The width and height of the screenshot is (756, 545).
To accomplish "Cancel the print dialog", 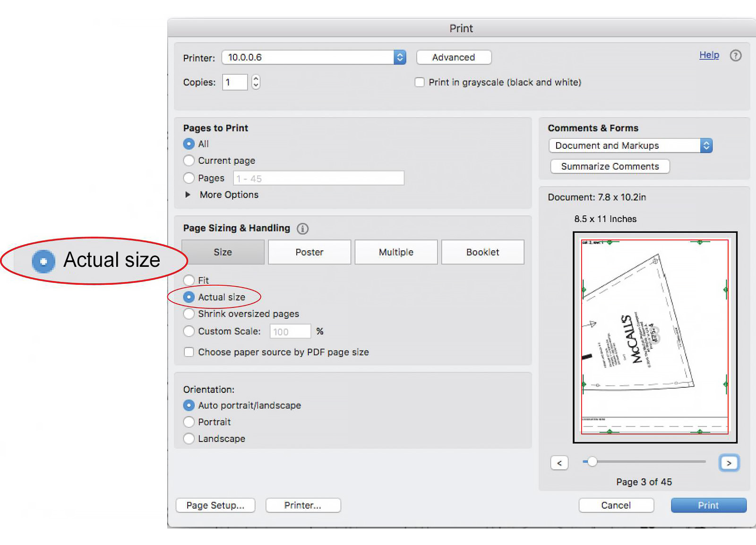I will (616, 505).
